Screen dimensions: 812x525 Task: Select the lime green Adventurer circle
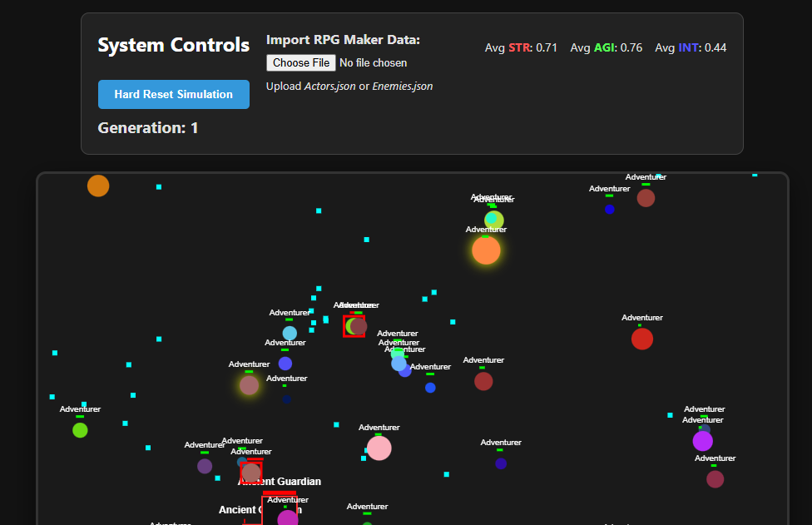point(80,430)
